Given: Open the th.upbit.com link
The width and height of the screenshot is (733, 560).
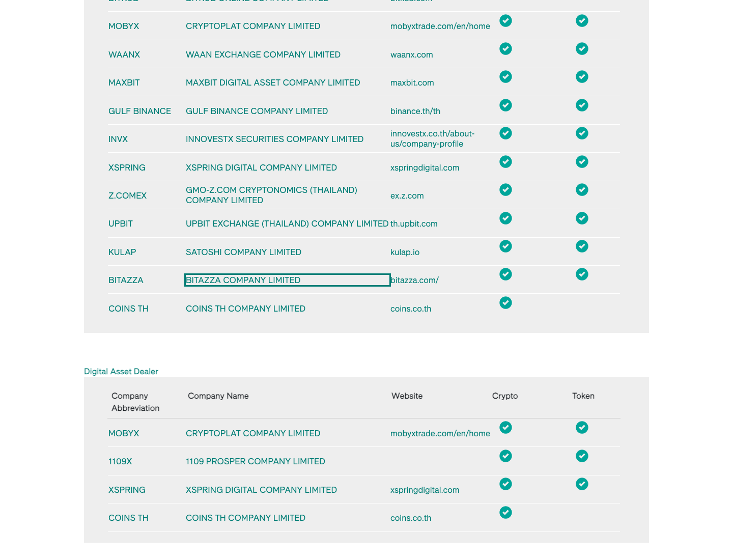Looking at the screenshot, I should point(414,223).
